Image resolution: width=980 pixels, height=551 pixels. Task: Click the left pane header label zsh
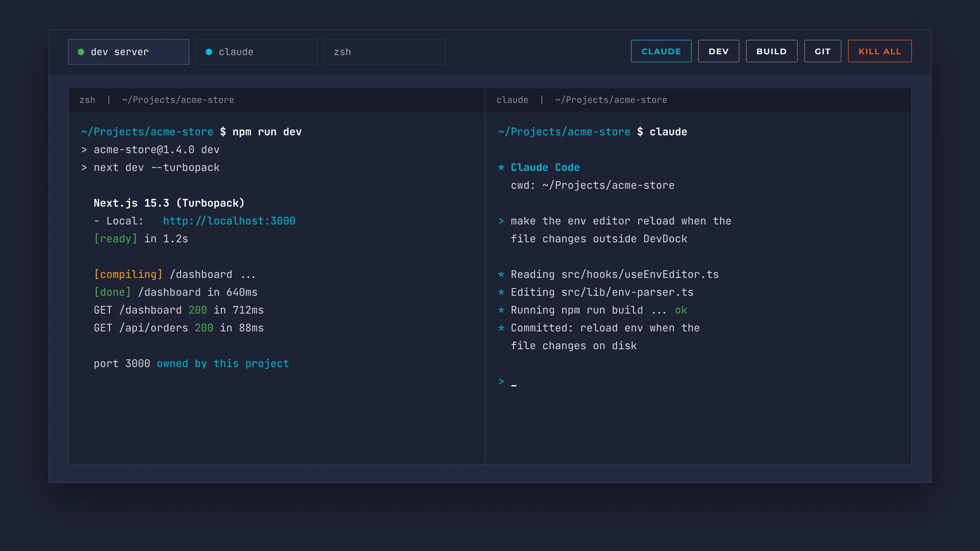point(87,100)
